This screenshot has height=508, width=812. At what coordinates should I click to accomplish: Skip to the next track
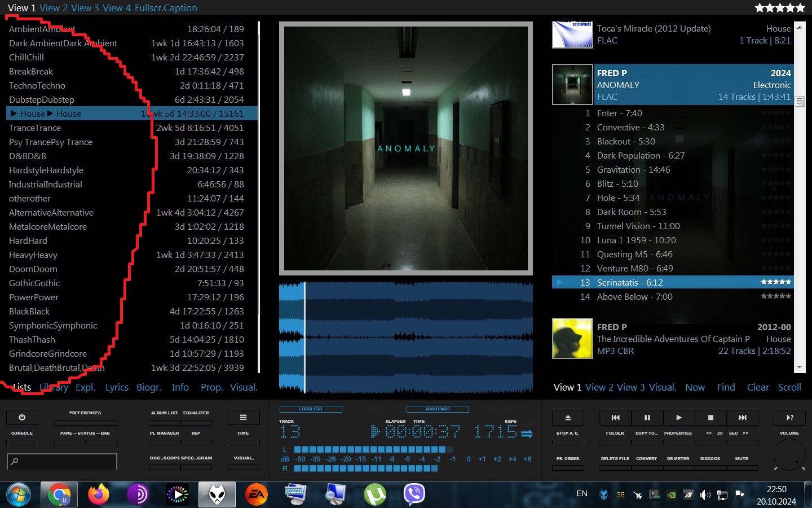click(742, 418)
